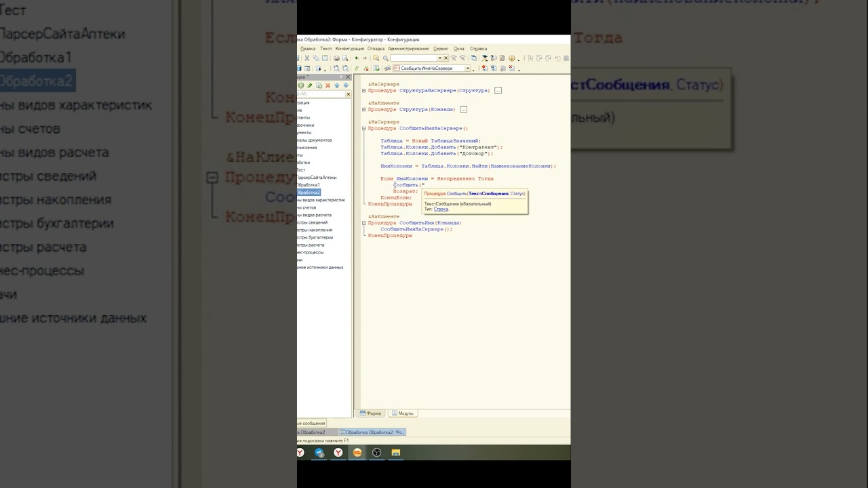
Task: Click the Move down arrow in configuration panel
Action: (346, 85)
